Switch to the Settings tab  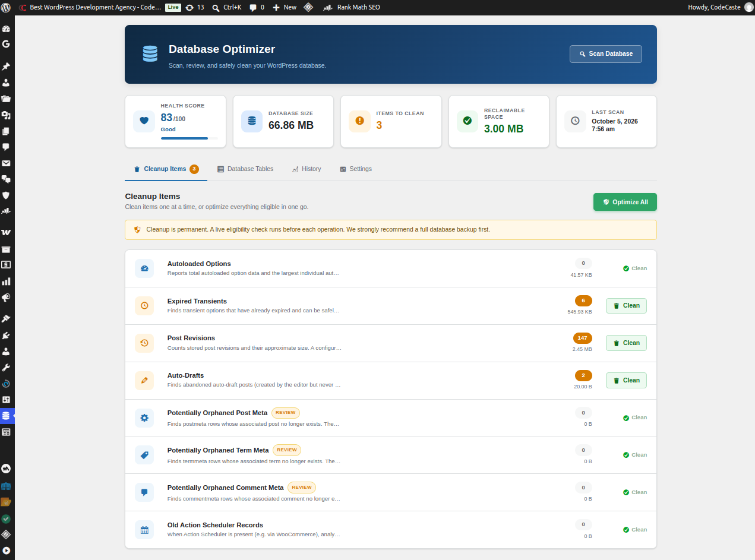[x=356, y=169]
